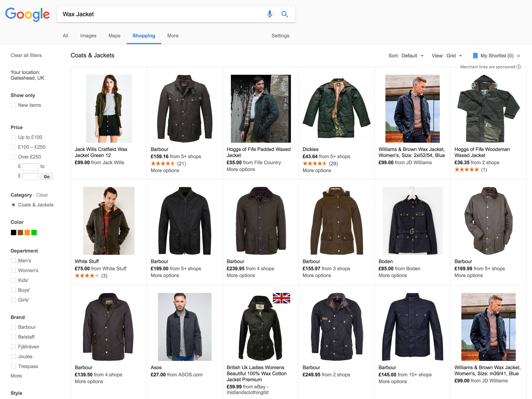Click Clear all filters
532x399 pixels.
(26, 55)
